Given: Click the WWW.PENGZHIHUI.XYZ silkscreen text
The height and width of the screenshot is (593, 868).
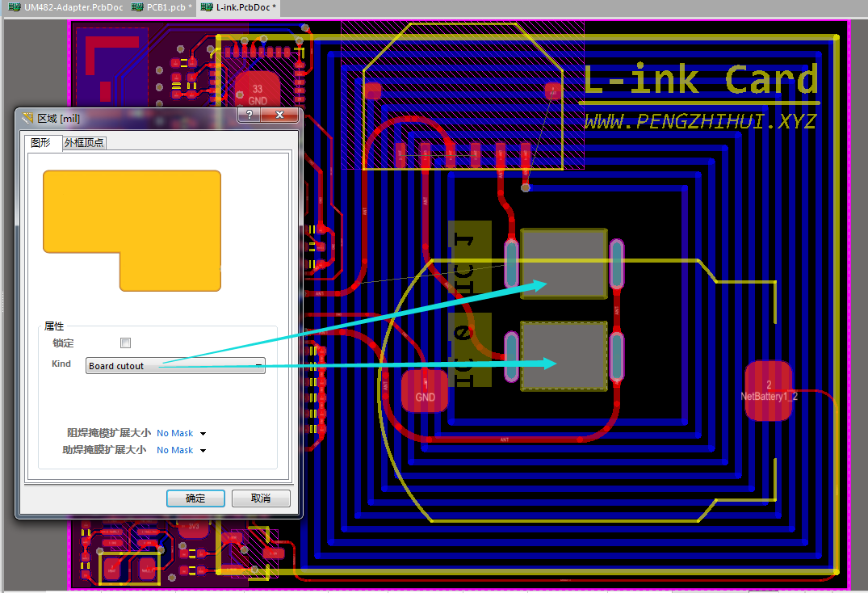Looking at the screenshot, I should [699, 122].
